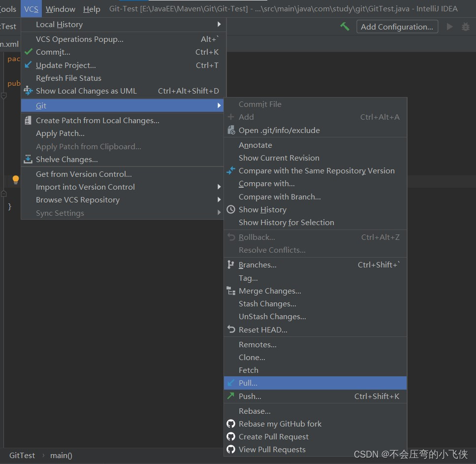Click the green checkmark Commit icon

(28, 52)
